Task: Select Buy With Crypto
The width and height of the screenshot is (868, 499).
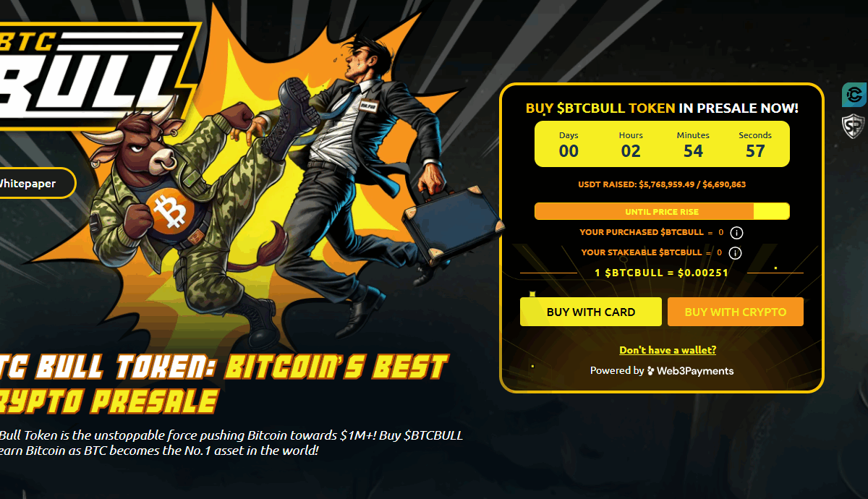Action: click(x=736, y=312)
